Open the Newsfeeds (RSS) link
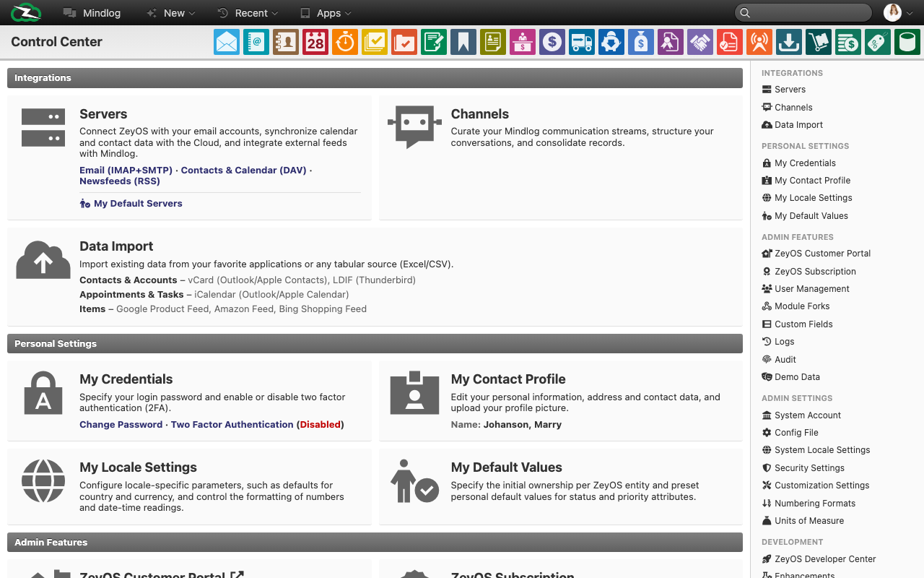 (120, 181)
